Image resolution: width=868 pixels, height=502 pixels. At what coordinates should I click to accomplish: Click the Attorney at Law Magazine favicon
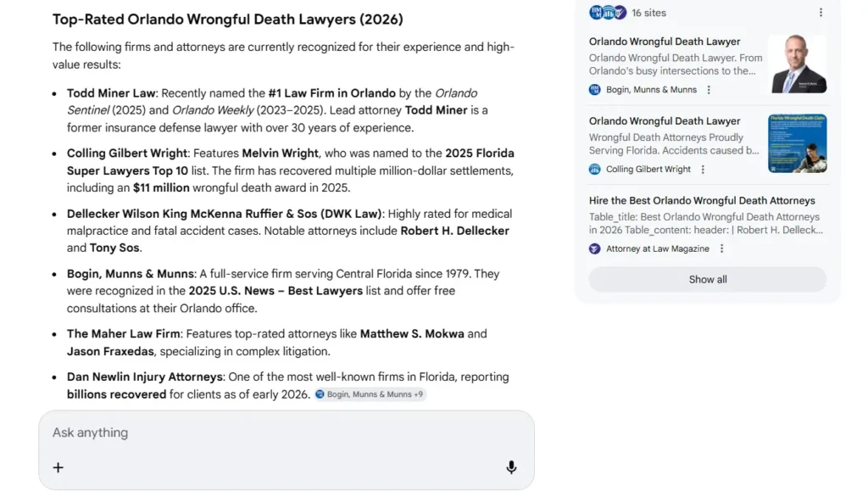(x=595, y=248)
